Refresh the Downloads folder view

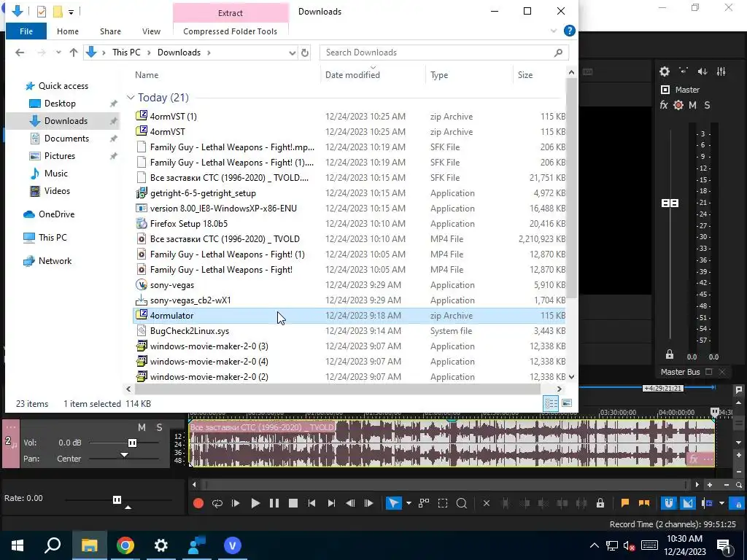[305, 52]
